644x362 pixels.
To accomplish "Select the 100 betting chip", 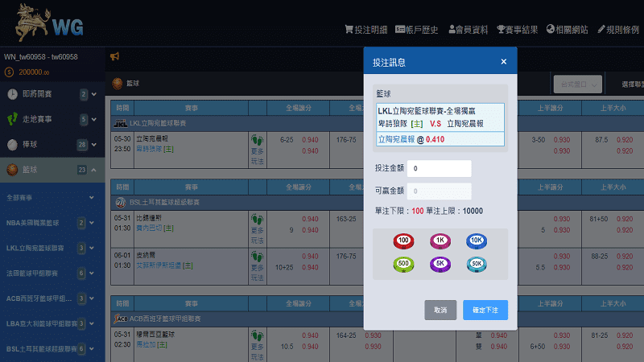I will point(403,241).
